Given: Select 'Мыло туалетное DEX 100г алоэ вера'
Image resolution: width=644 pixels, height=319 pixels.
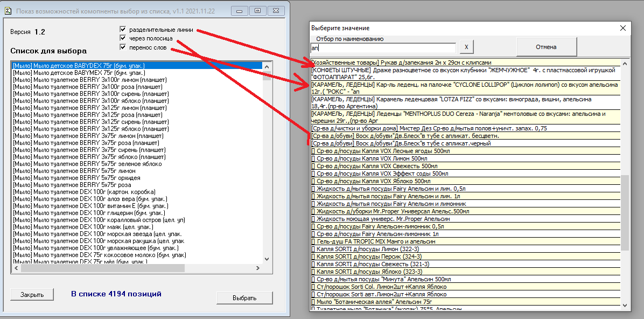Looking at the screenshot, I should [x=137, y=198].
